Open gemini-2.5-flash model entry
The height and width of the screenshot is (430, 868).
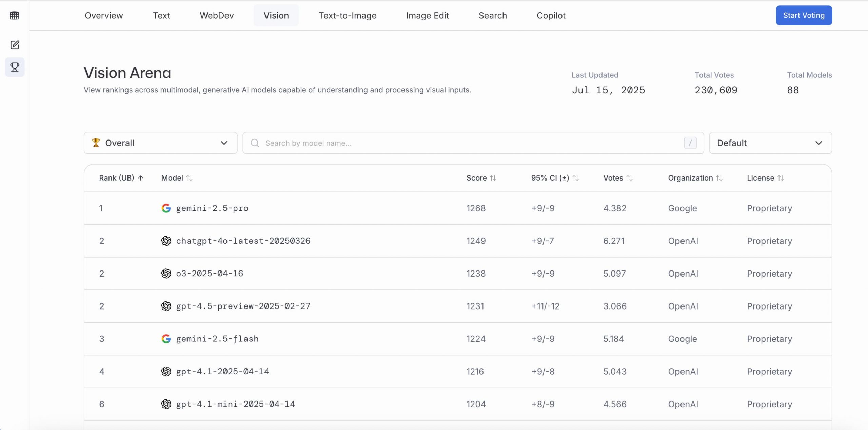click(217, 339)
